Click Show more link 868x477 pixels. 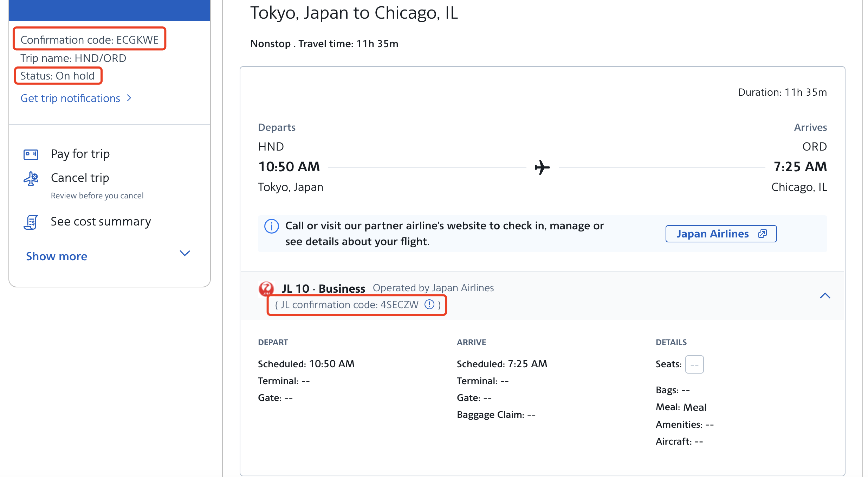point(57,256)
